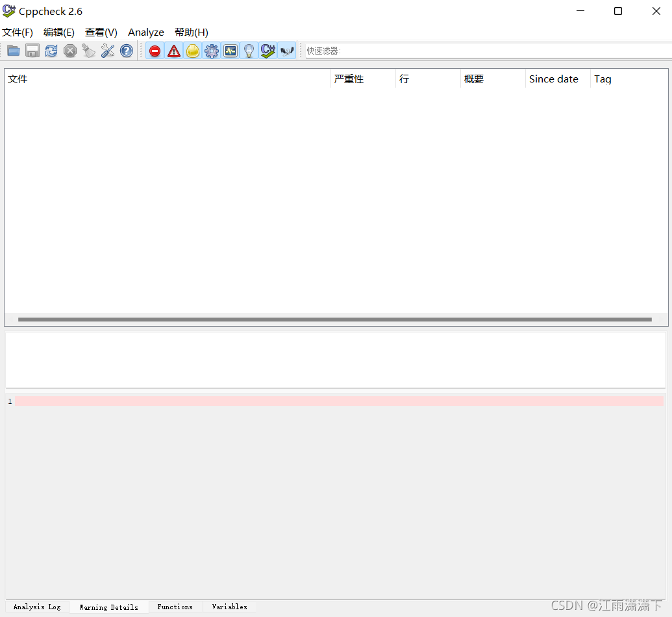Switch to the Analysis Log tab
The width and height of the screenshot is (672, 617).
coord(37,607)
